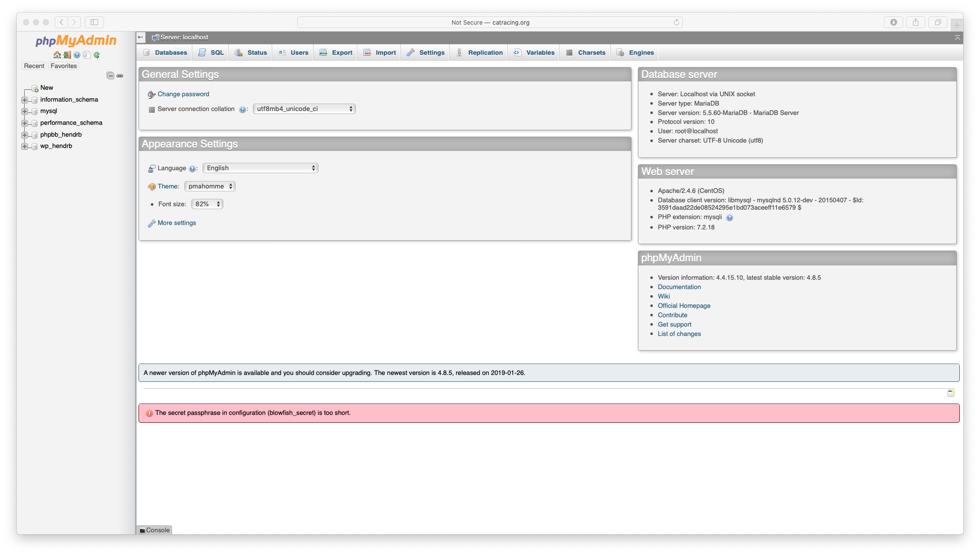Click the Safari address bar
980x555 pixels.
point(490,22)
